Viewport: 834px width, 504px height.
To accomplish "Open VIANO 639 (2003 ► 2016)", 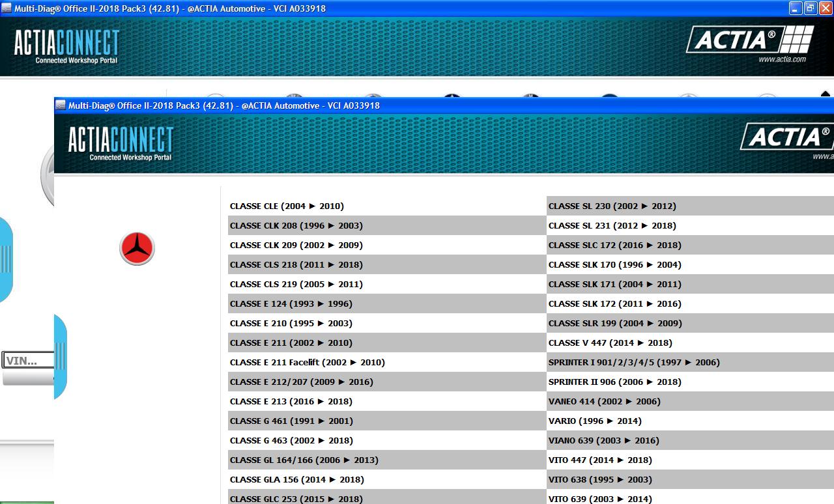I will click(x=691, y=440).
